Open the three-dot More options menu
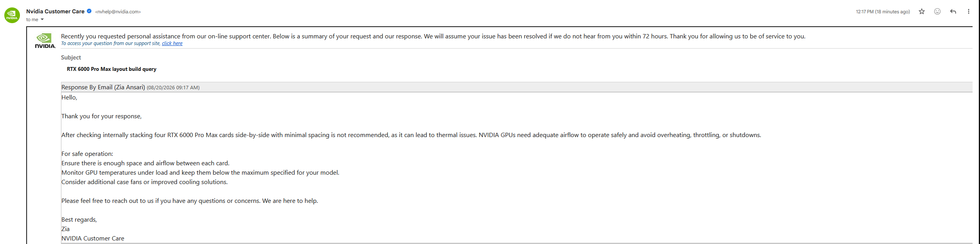This screenshot has width=980, height=244. coord(968,11)
